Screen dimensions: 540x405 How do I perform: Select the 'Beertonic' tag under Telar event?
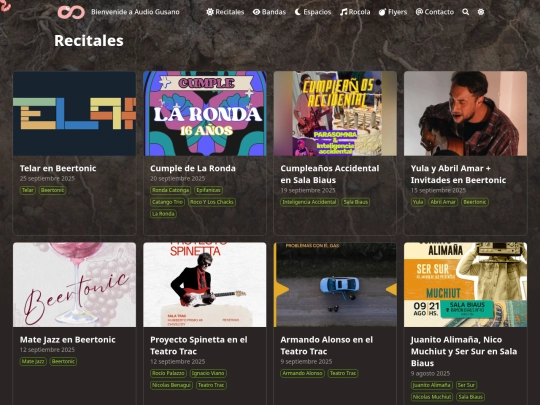tap(52, 190)
